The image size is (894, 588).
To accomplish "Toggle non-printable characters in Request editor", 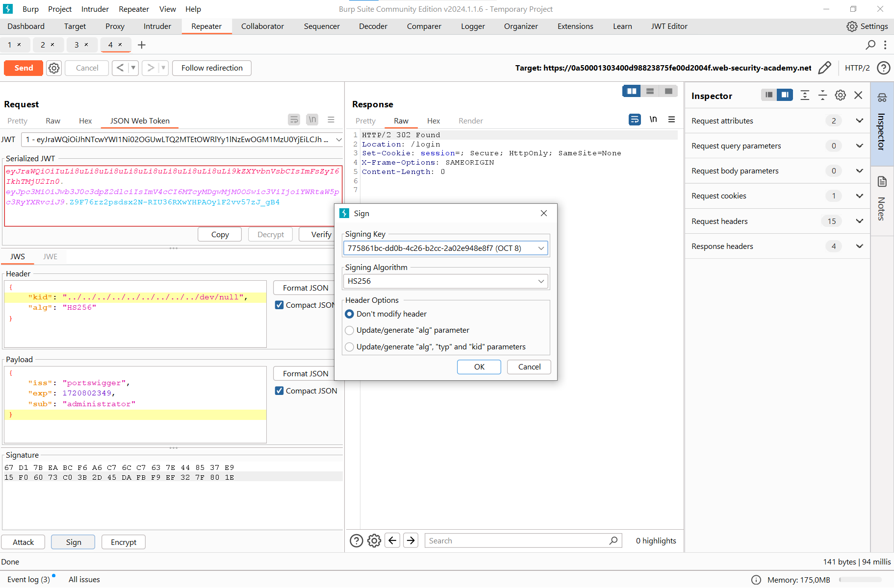I will point(312,120).
